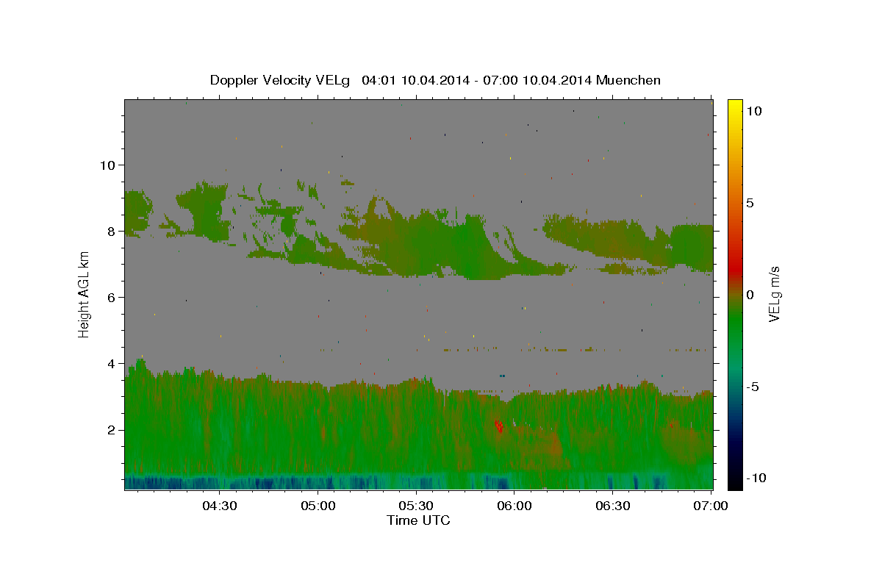Click the height axis label 4
This screenshot has width=882, height=588.
coord(110,363)
